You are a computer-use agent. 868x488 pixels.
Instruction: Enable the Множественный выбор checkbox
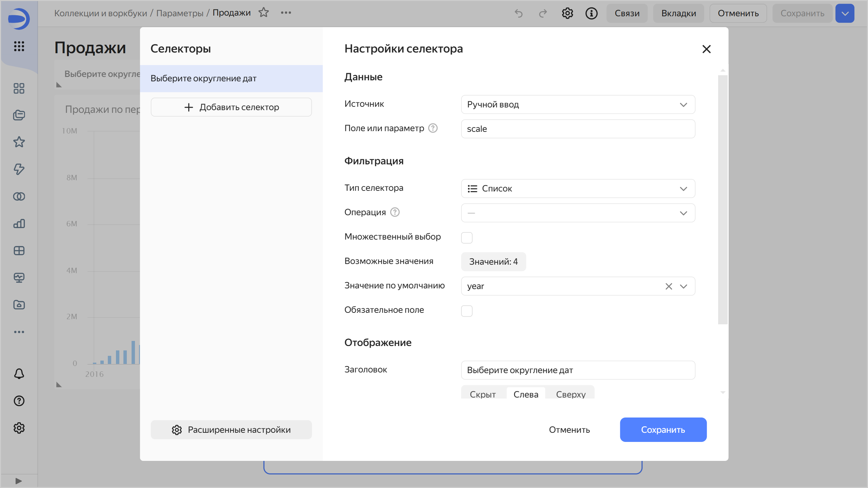pos(467,238)
